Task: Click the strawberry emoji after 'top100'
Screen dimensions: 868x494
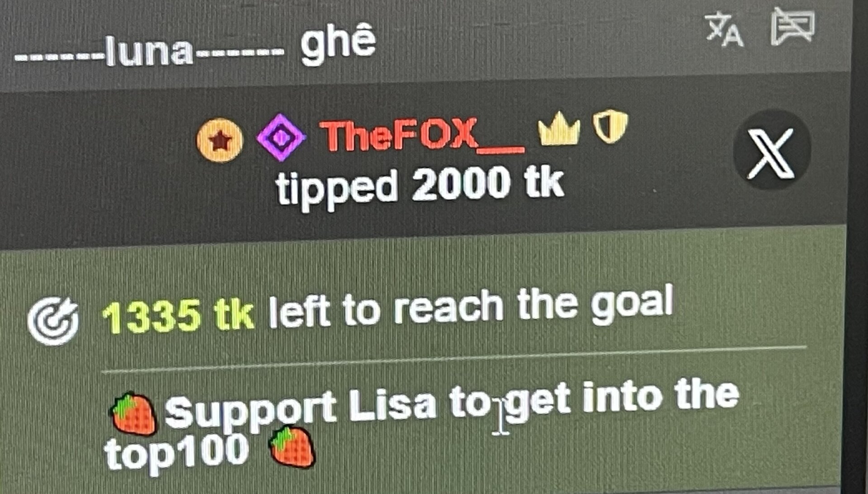Action: 292,447
